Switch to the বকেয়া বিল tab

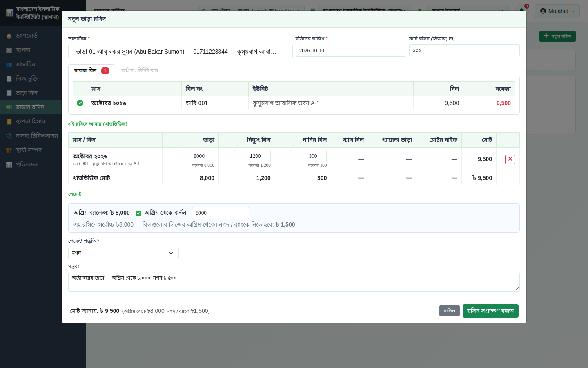91,71
